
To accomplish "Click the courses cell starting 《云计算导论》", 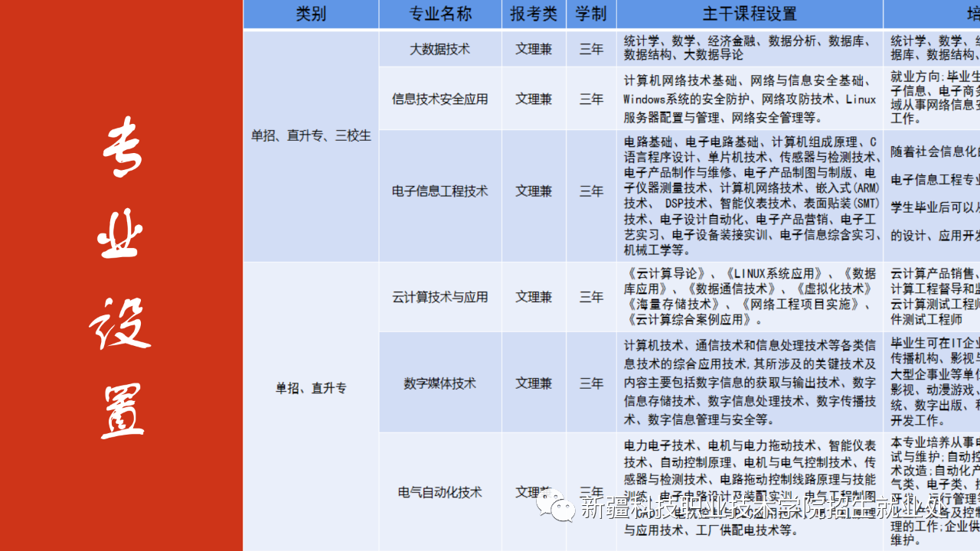I will (x=750, y=297).
